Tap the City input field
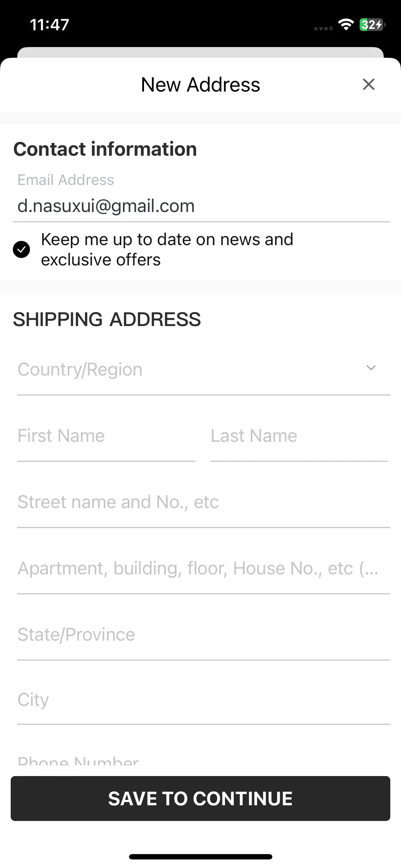Viewport: 401px width, 868px height. pyautogui.click(x=204, y=700)
